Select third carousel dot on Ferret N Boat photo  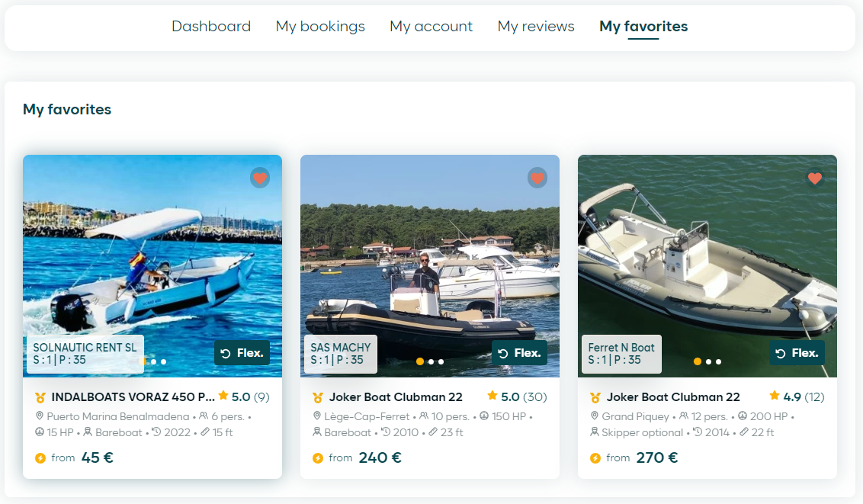(x=718, y=362)
